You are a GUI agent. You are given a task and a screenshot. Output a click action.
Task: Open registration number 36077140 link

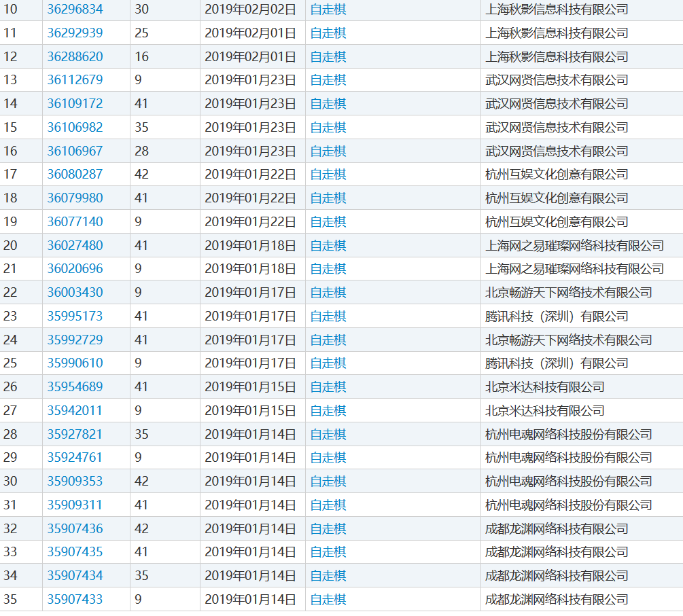coord(75,221)
